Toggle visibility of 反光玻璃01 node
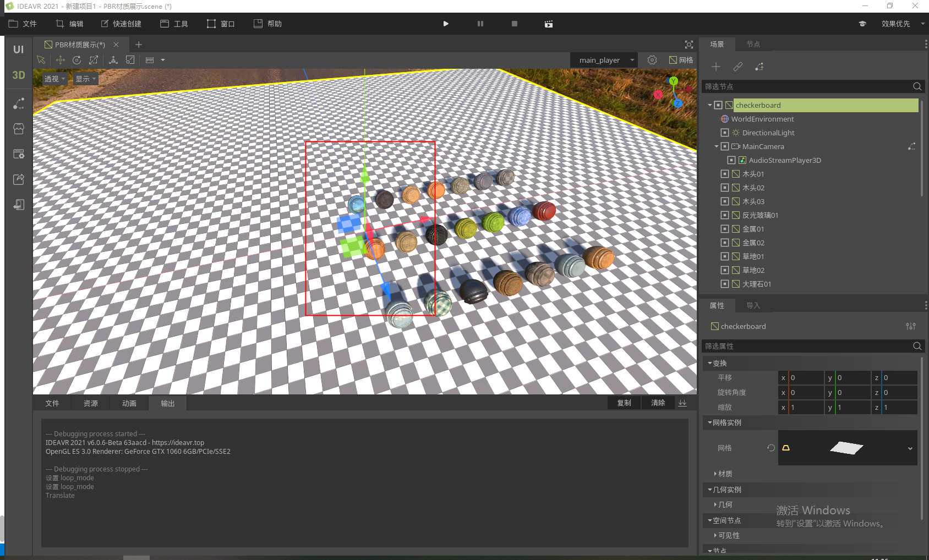This screenshot has width=929, height=560. click(x=725, y=215)
